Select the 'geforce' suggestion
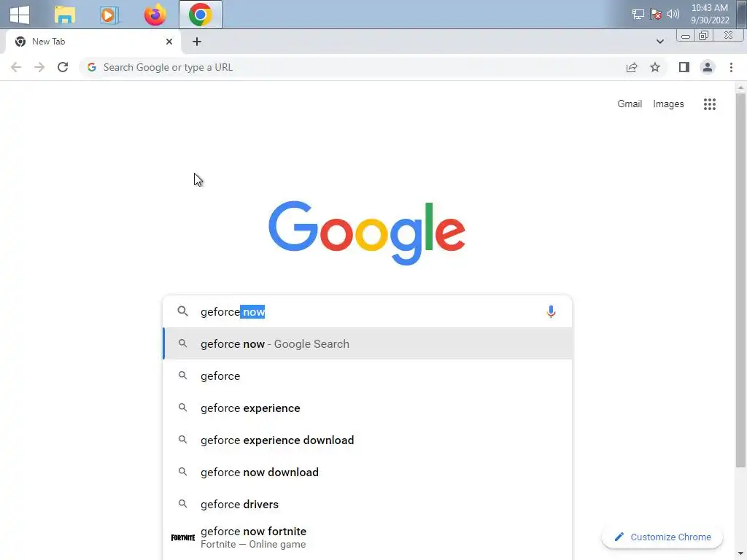This screenshot has width=747, height=560. [x=368, y=376]
